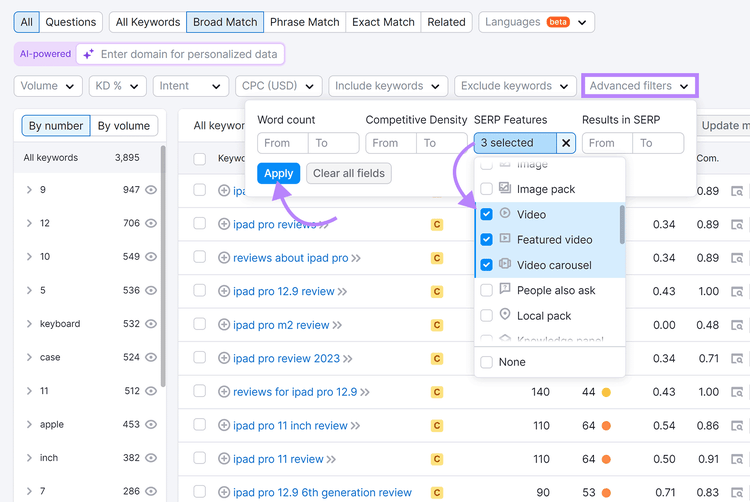The image size is (750, 502).
Task: Click plus icon for ipad pro review 2023
Action: click(x=224, y=358)
